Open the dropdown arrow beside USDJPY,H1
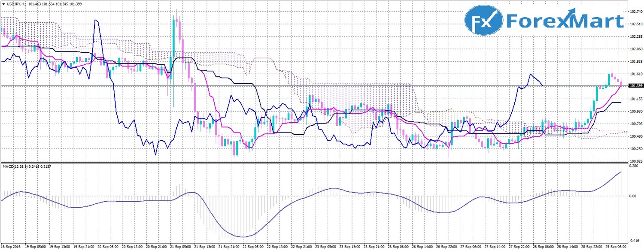The image size is (644, 251). (3, 4)
